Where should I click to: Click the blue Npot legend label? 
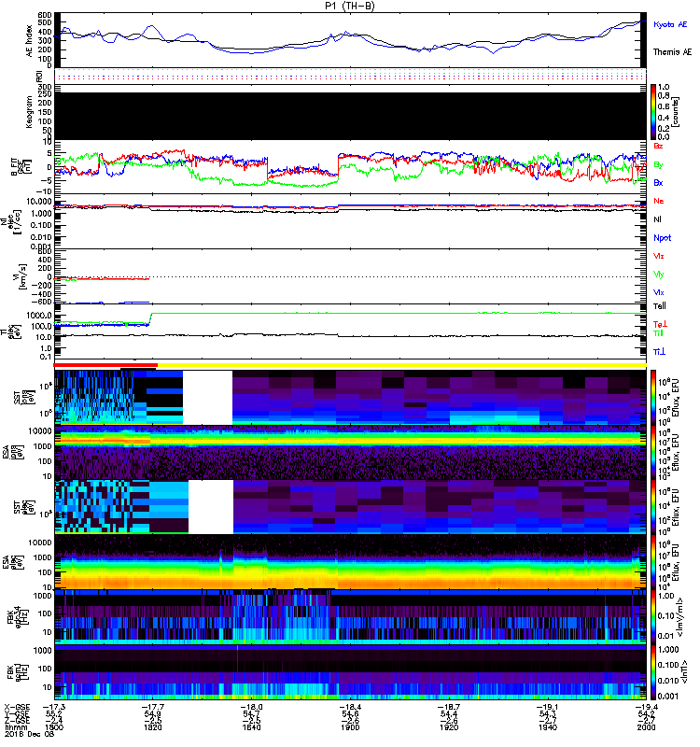662,238
